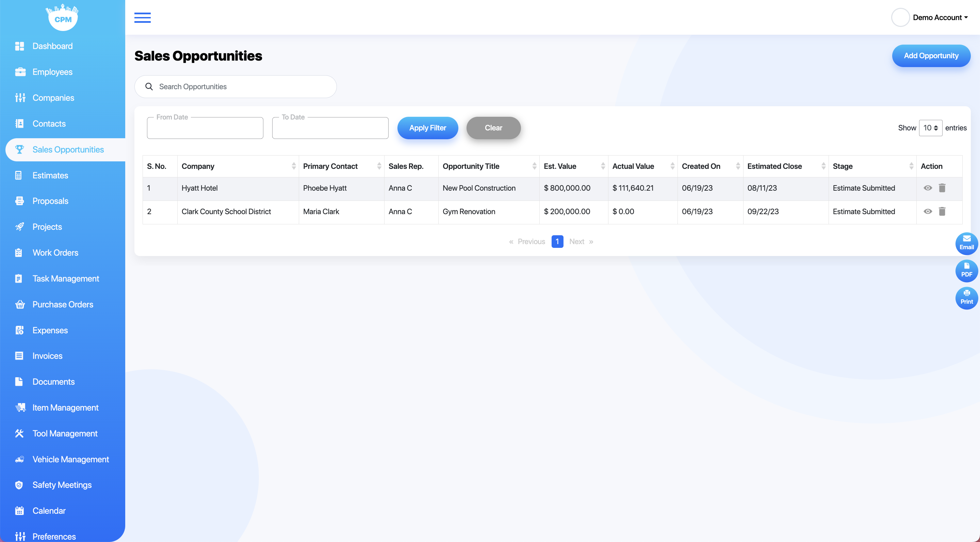980x542 pixels.
Task: Click the CPM logo icon
Action: pyautogui.click(x=62, y=17)
